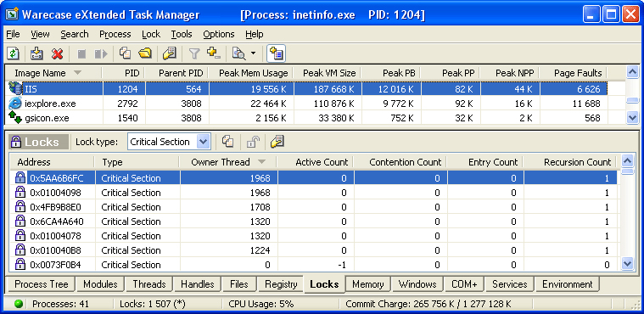Click the yellow folder toolbar icon
644x314 pixels.
144,53
